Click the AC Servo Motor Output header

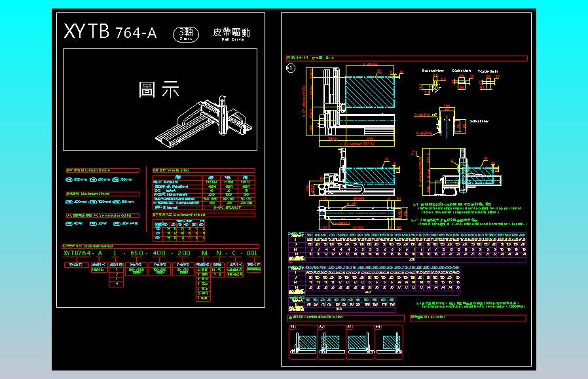click(102, 215)
